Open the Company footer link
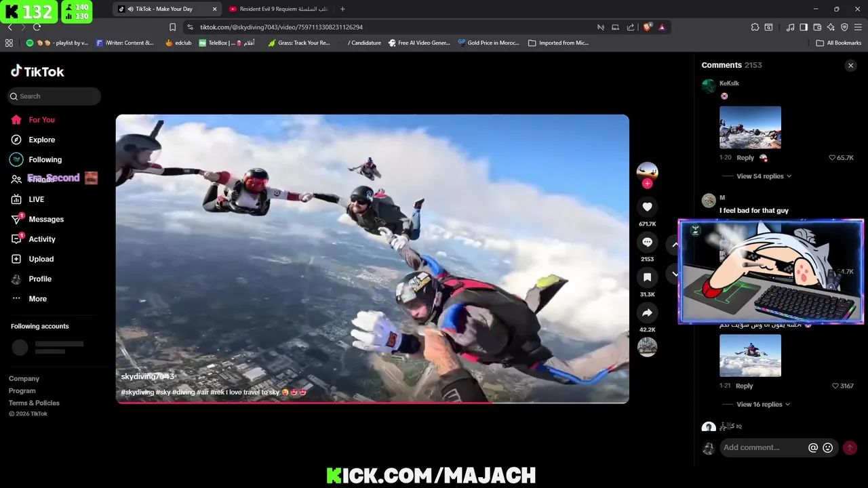Image resolution: width=868 pixels, height=488 pixels. [24, 379]
